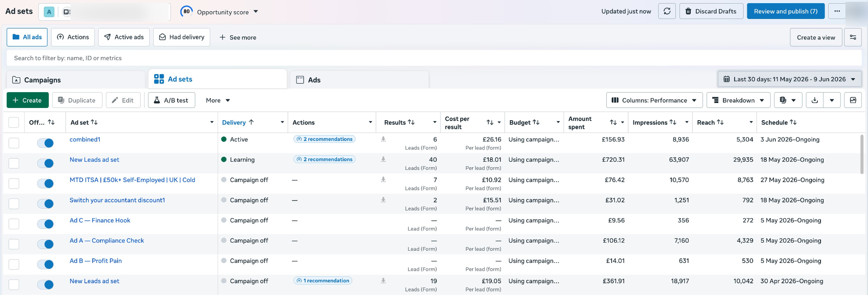Select the Had delivery filter
This screenshot has height=295, width=868.
tap(182, 37)
